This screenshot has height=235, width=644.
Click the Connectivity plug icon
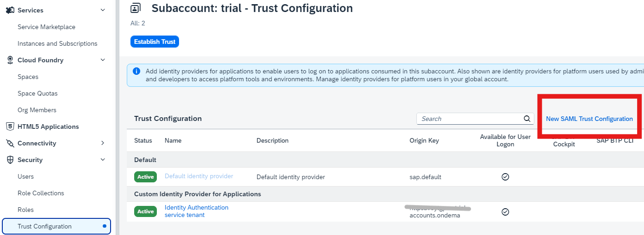coord(10,143)
